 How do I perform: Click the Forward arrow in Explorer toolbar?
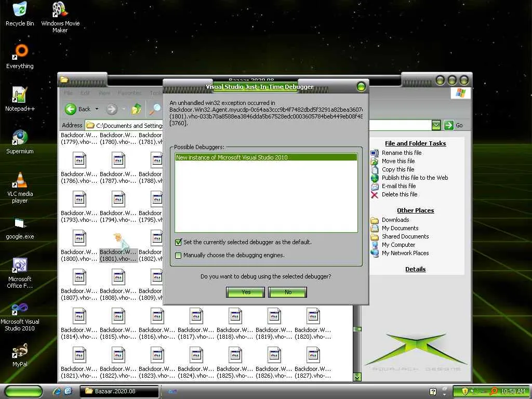pyautogui.click(x=111, y=109)
